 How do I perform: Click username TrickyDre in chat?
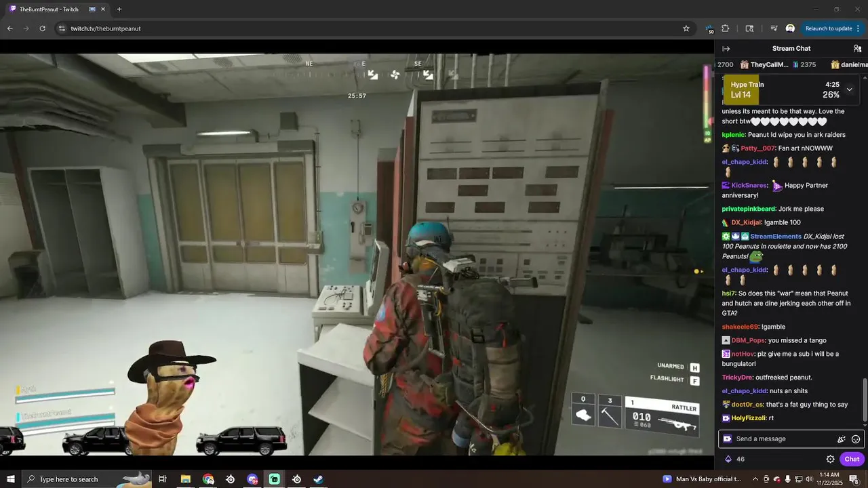pos(737,378)
